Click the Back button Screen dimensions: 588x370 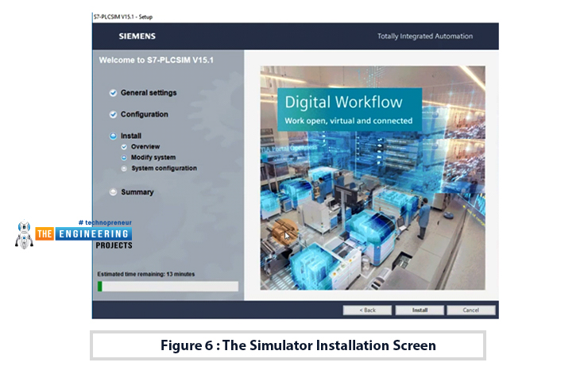(367, 310)
